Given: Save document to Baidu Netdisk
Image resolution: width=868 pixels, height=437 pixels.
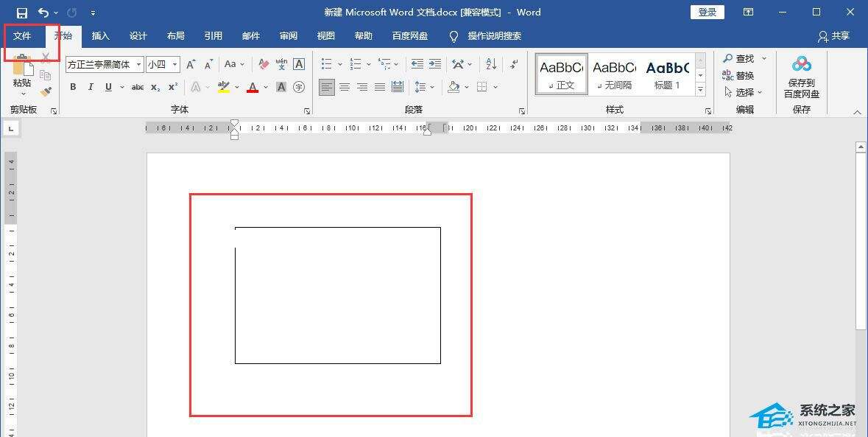Looking at the screenshot, I should [x=802, y=77].
